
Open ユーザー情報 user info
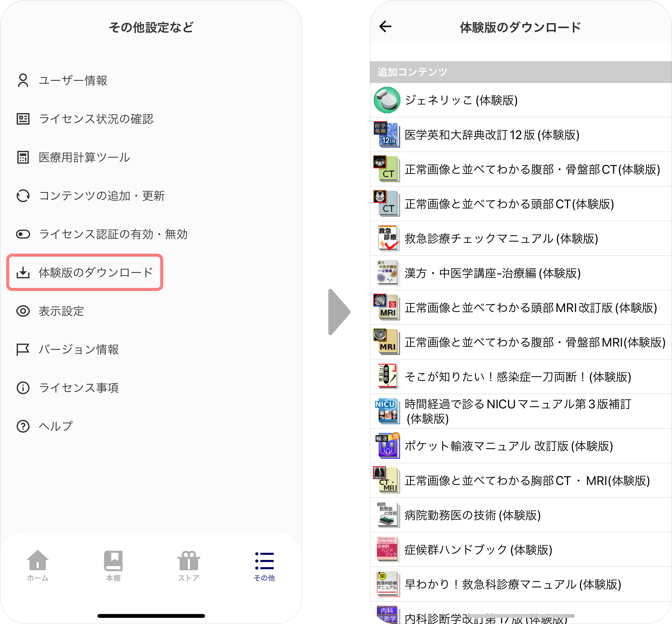73,81
